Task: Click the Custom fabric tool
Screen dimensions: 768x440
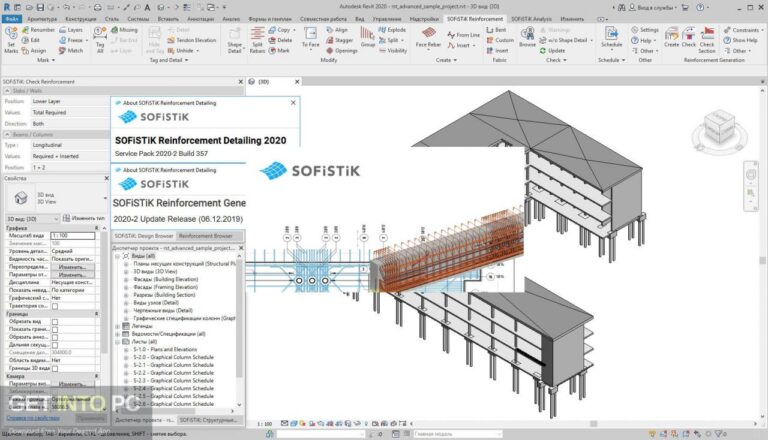Action: tap(500, 40)
